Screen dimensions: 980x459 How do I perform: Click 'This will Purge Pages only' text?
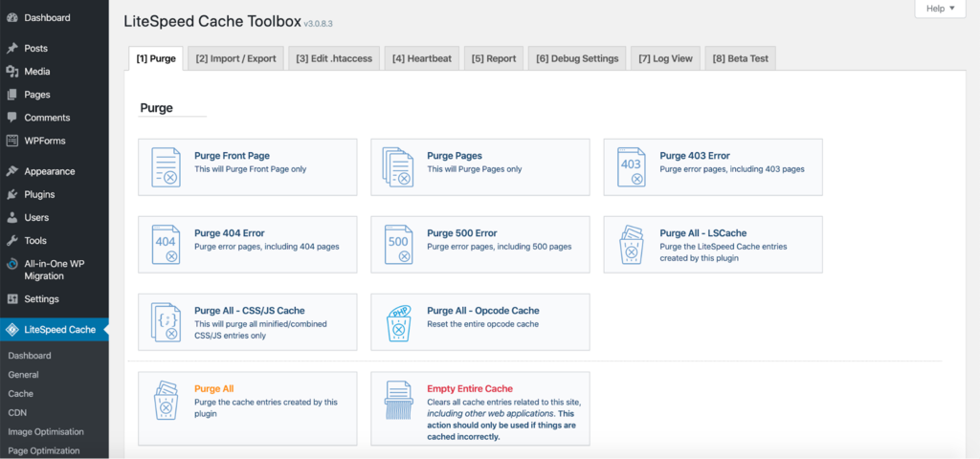click(475, 169)
